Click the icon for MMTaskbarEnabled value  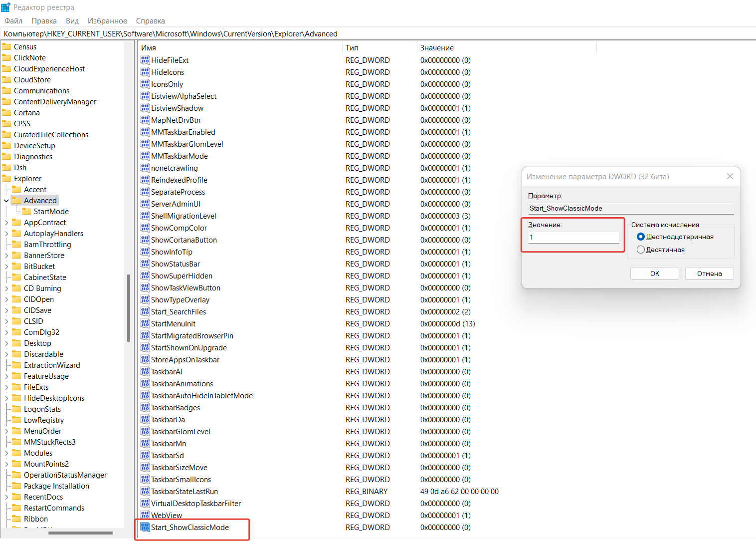point(145,132)
